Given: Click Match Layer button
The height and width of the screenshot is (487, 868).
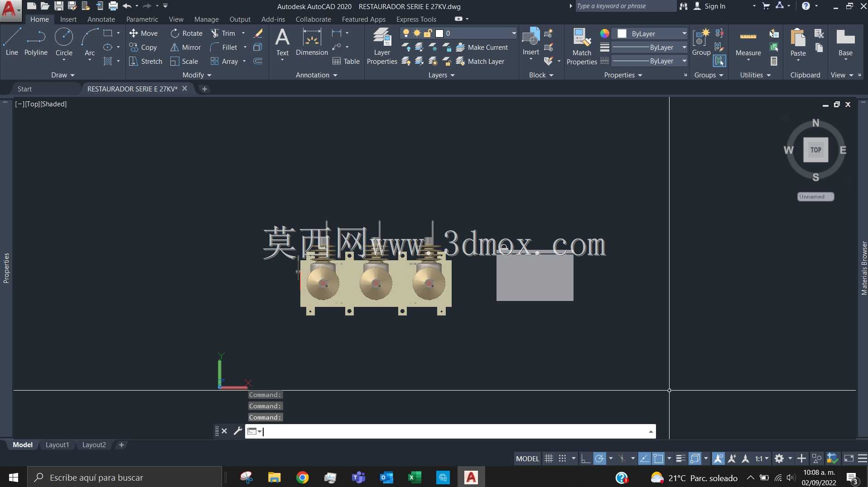Looking at the screenshot, I should pyautogui.click(x=480, y=61).
